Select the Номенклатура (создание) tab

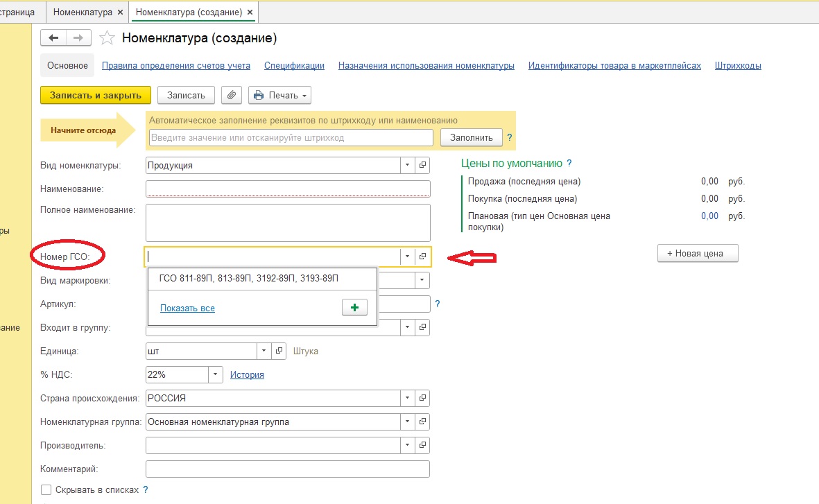tap(189, 12)
